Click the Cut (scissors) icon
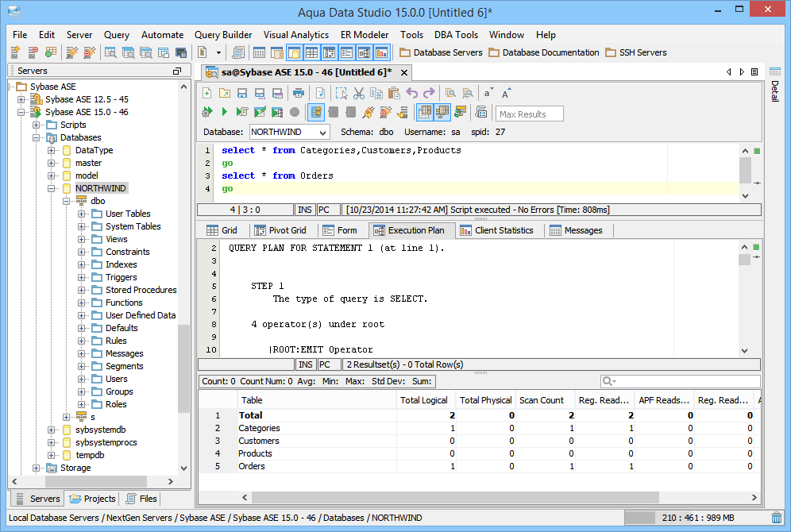Screen dimensions: 791x532 (359, 93)
